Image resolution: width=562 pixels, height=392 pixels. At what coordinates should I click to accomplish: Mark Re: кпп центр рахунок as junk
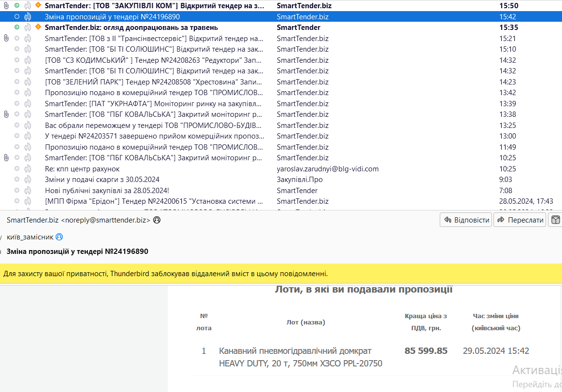pos(28,168)
